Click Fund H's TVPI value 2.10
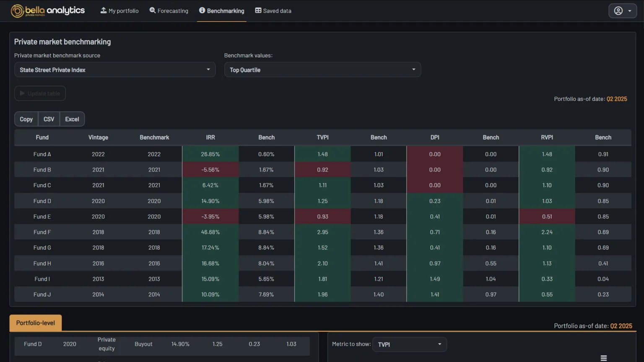The width and height of the screenshot is (644, 362). click(x=322, y=264)
